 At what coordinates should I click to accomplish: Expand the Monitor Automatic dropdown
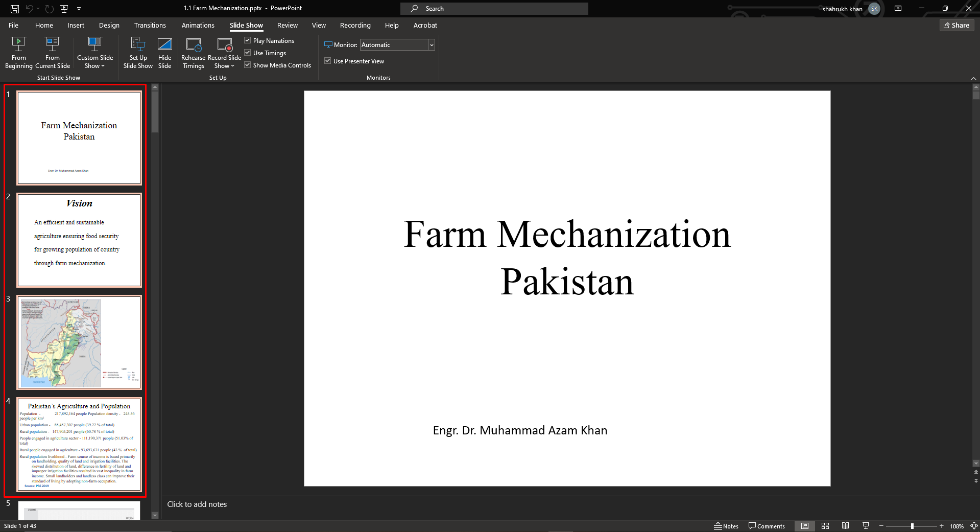tap(432, 45)
